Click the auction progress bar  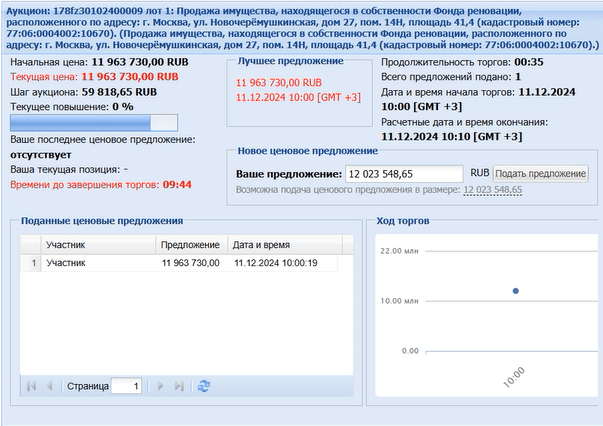pos(94,123)
